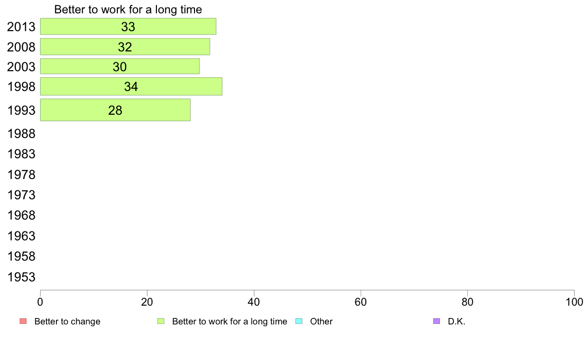Select the 2008 bar showing 32
The image size is (588, 364).
pos(125,47)
